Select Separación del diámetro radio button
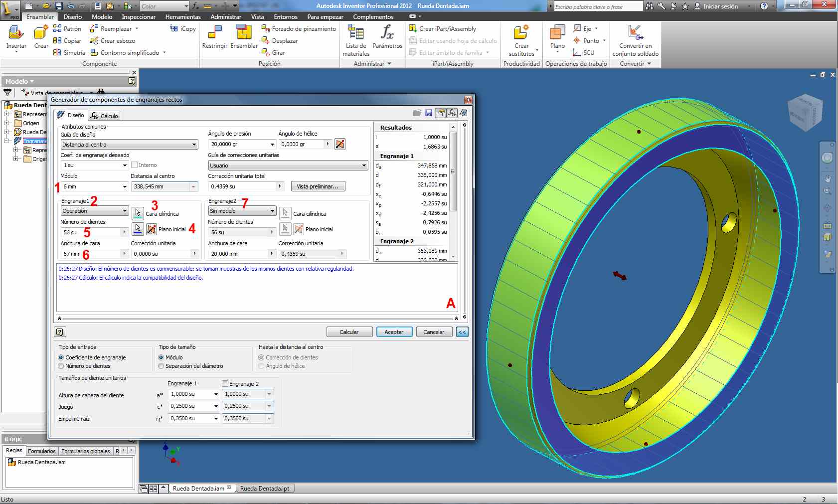Viewport: 838px width, 504px height. tap(161, 366)
